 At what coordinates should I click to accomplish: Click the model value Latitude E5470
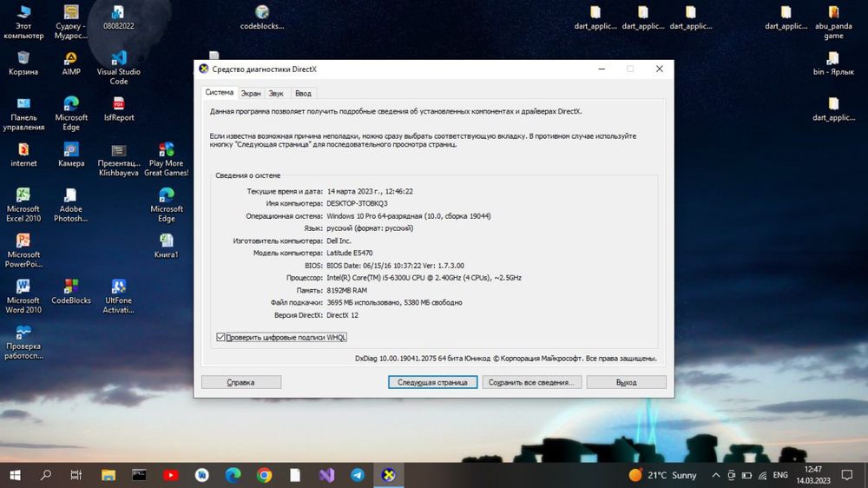tap(349, 253)
